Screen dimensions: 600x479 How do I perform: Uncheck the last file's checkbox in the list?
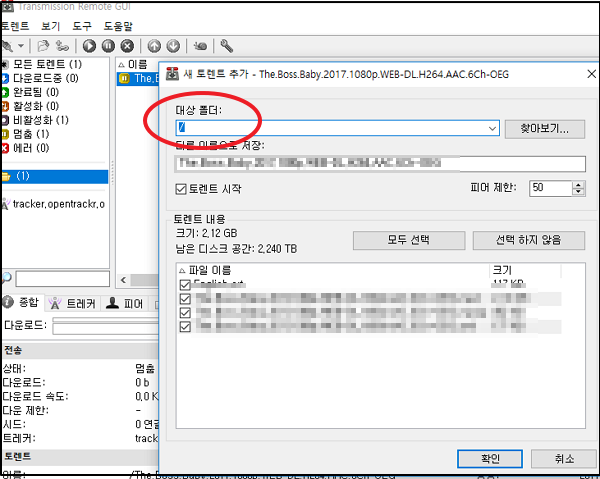(x=185, y=327)
